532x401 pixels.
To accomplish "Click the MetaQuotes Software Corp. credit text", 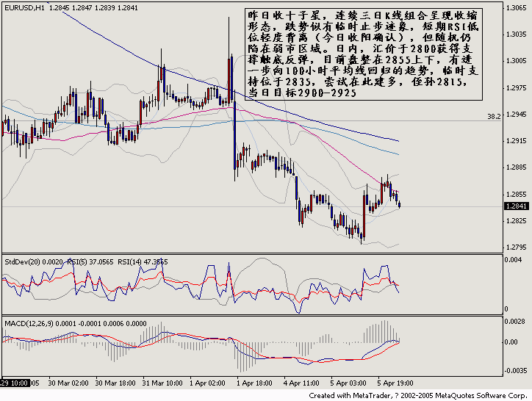I will tap(481, 396).
